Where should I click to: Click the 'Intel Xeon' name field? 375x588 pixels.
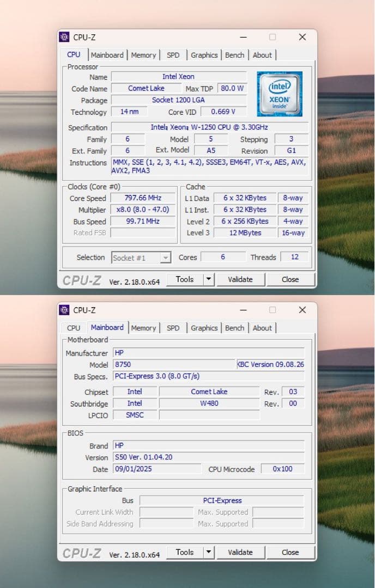pos(179,77)
